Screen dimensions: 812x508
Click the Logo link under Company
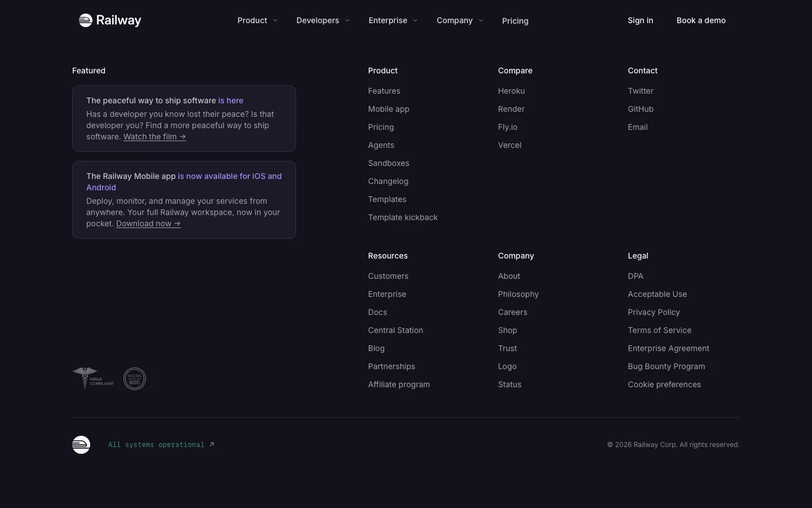pos(507,366)
